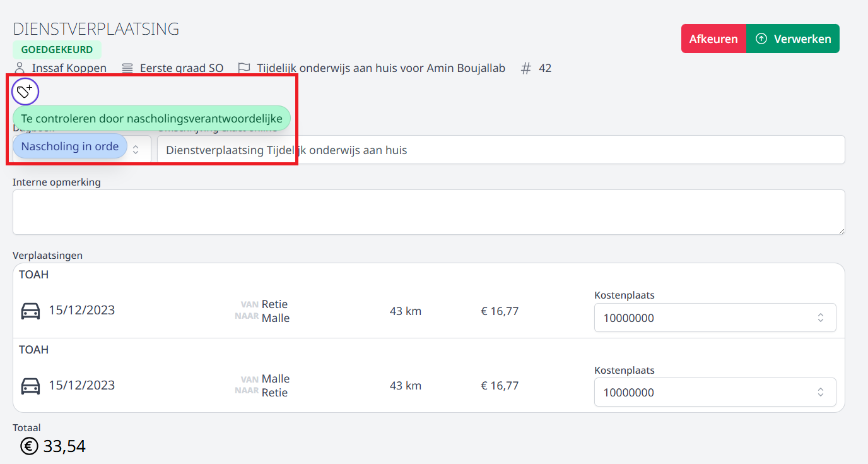Image resolution: width=868 pixels, height=464 pixels.
Task: Click the upload arrow icon in Verwerken
Action: point(761,39)
